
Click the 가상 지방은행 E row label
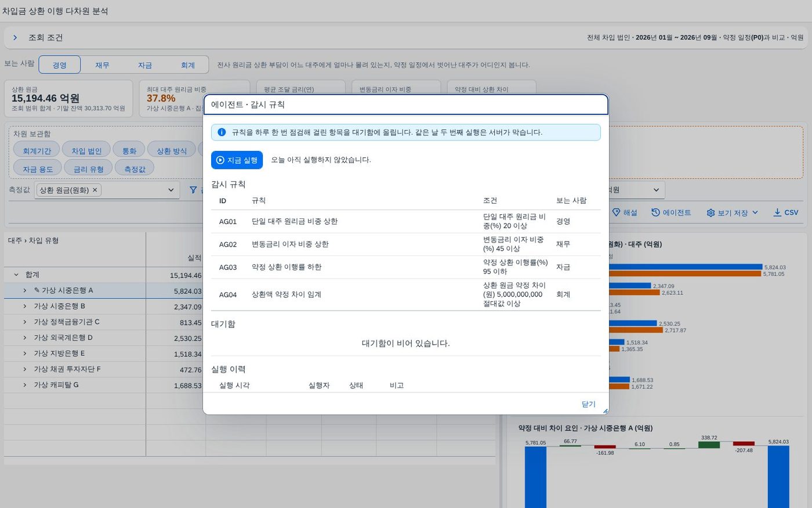click(x=59, y=353)
